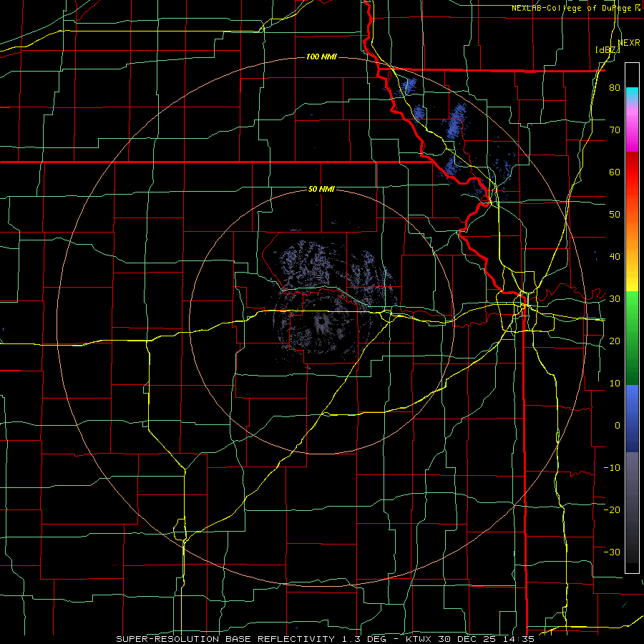This screenshot has height=644, width=644.
Task: Click the 50 NMI range ring label
Action: pyautogui.click(x=321, y=190)
